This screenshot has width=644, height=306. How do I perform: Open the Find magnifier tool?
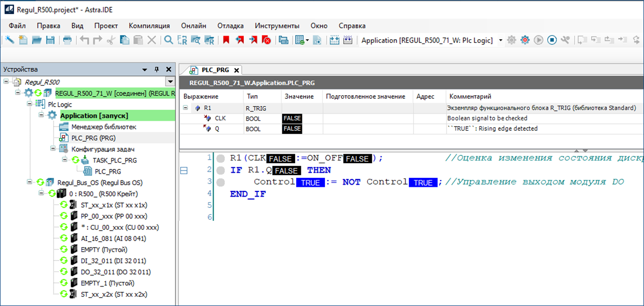169,40
